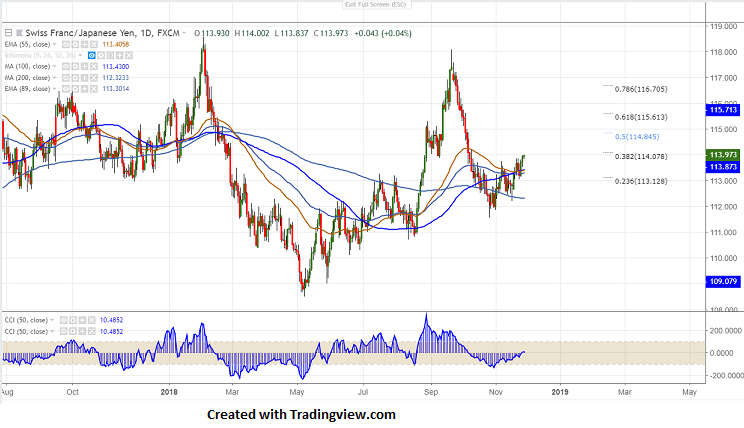Click the 200.0000 label on the CCI scale

(x=726, y=330)
